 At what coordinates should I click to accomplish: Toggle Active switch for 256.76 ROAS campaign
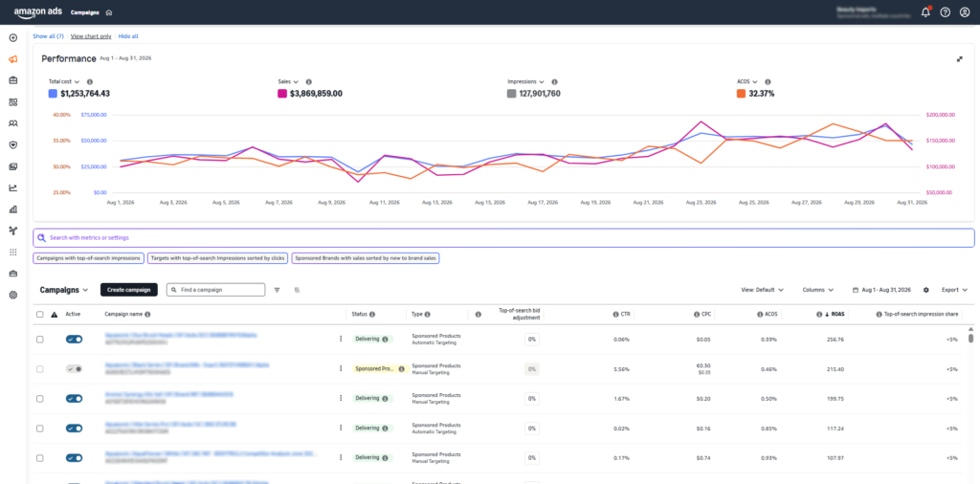point(74,340)
